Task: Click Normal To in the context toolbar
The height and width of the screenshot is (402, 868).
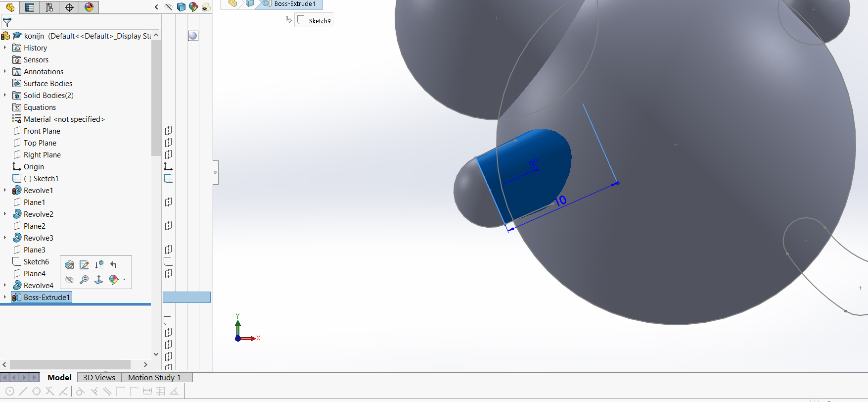Action: click(x=99, y=280)
